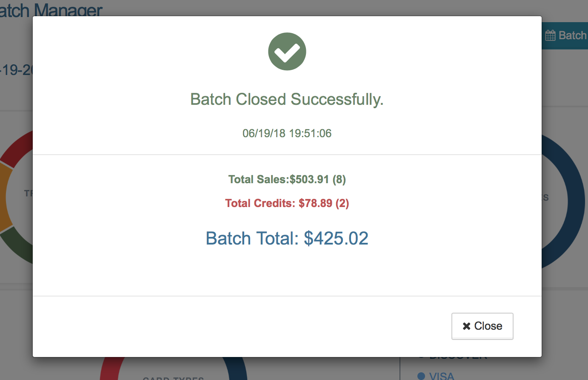Click the DISCOVER legend bullet dot
This screenshot has width=588, height=380.
point(421,355)
